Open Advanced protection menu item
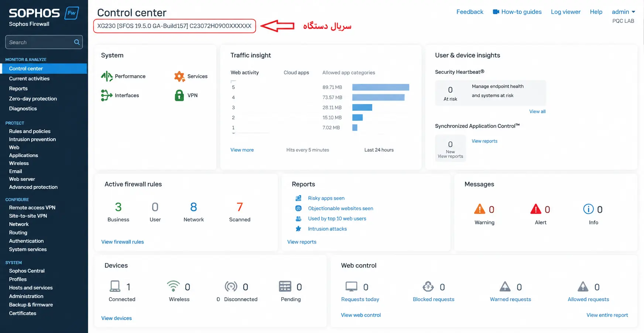644x333 pixels. (33, 187)
